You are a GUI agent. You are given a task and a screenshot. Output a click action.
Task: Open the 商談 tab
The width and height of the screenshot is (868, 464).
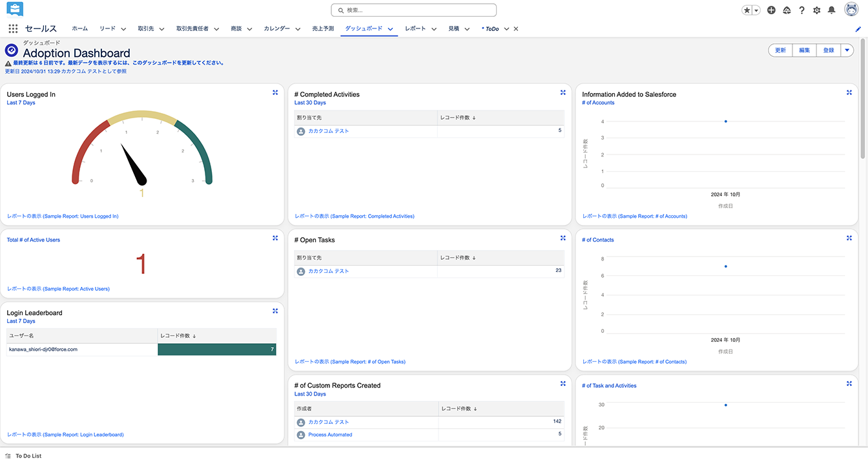236,29
